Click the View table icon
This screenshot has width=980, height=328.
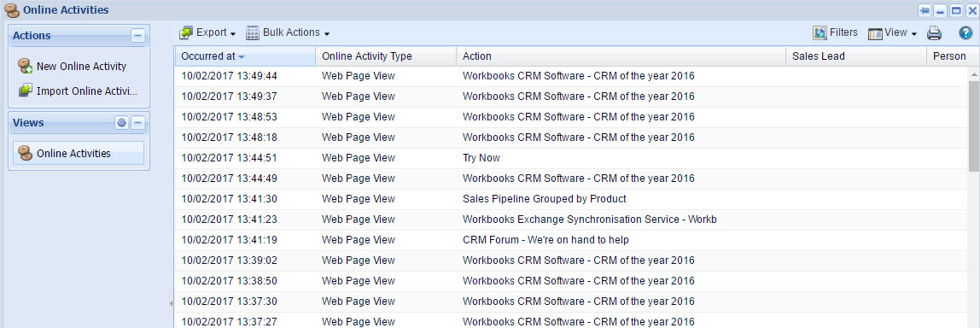(875, 34)
